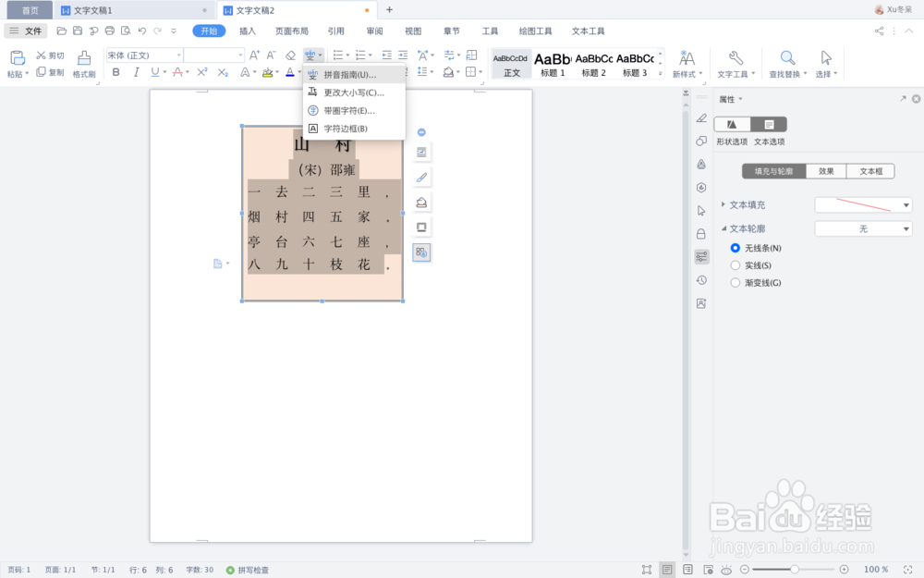Click the decrease indent icon
The width and height of the screenshot is (924, 578).
(386, 55)
